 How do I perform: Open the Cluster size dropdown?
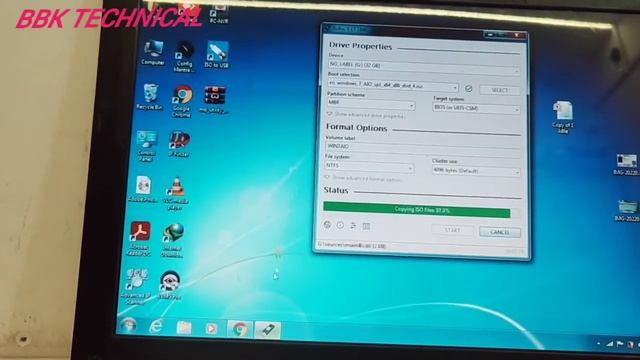476,171
